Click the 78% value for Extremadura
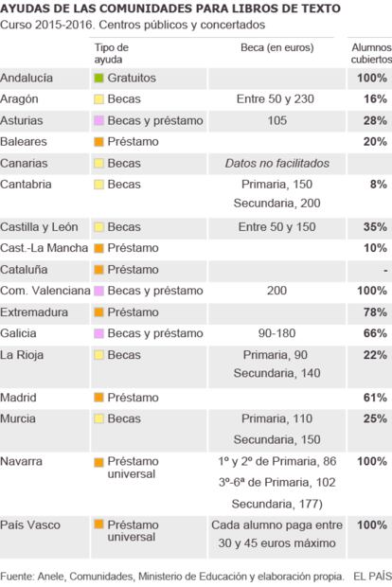The width and height of the screenshot is (392, 587). pos(375,311)
